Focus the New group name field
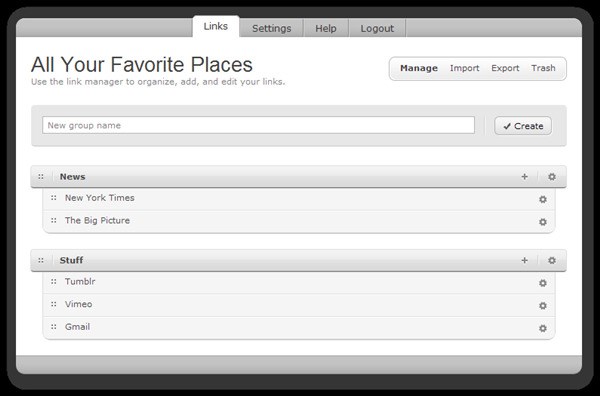Screen dimensions: 600x396 [258, 125]
